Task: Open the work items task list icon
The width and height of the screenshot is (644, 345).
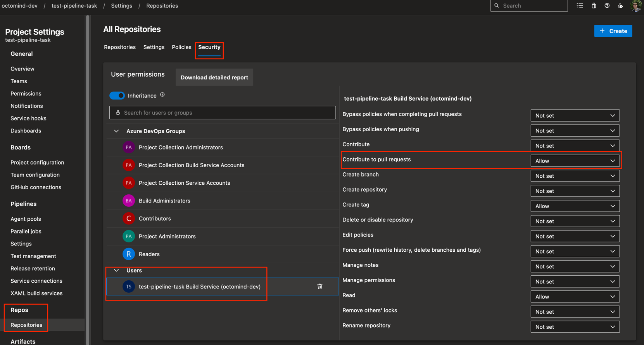Action: tap(580, 6)
